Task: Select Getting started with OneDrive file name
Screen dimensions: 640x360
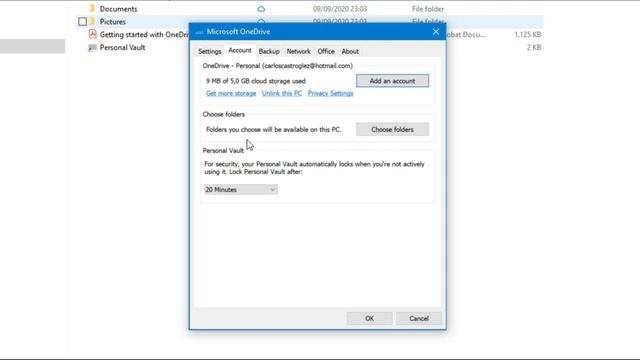Action: pos(144,35)
